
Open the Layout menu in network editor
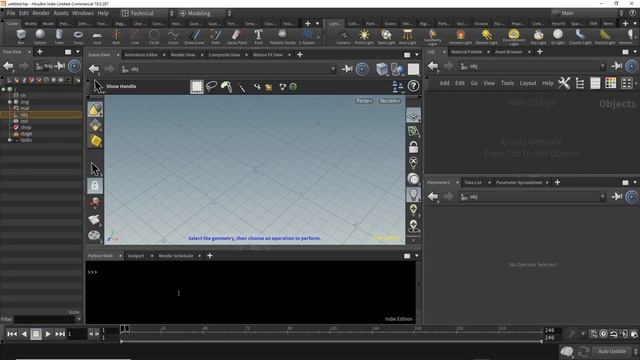point(528,83)
